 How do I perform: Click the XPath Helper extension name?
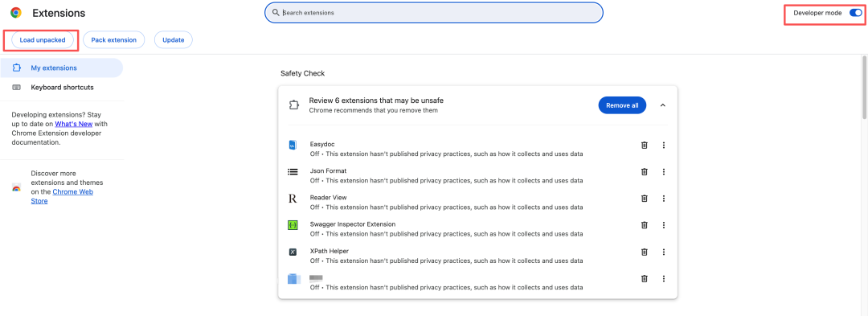click(x=329, y=251)
